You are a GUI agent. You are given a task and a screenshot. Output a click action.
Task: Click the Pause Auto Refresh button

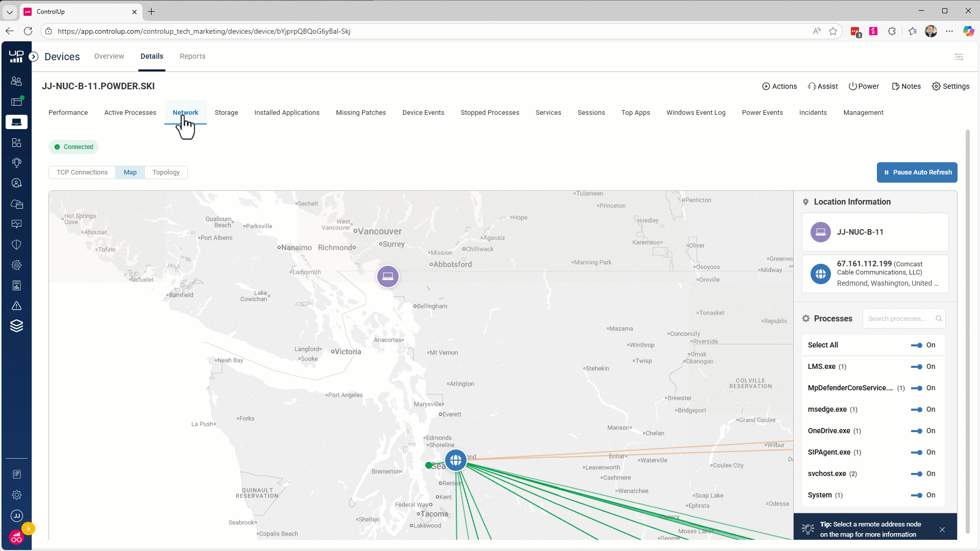tap(917, 172)
